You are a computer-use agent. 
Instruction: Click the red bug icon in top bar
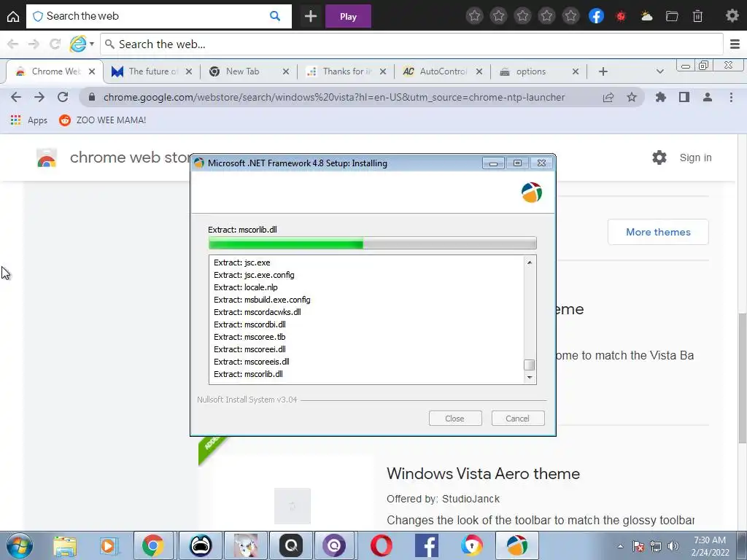point(621,16)
